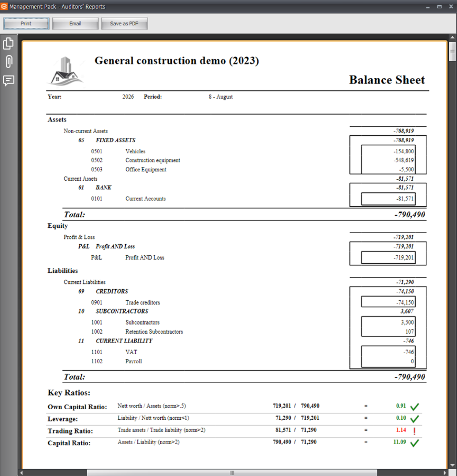Image resolution: width=457 pixels, height=476 pixels.
Task: Click the Print button
Action: click(x=26, y=24)
